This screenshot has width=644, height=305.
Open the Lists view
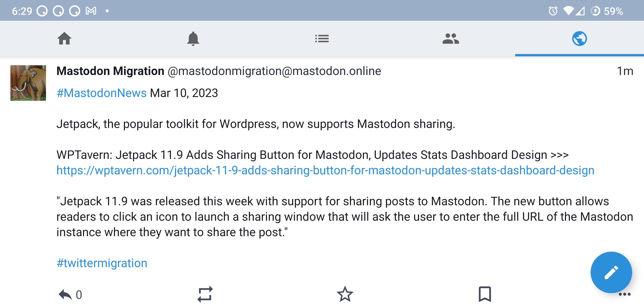322,39
